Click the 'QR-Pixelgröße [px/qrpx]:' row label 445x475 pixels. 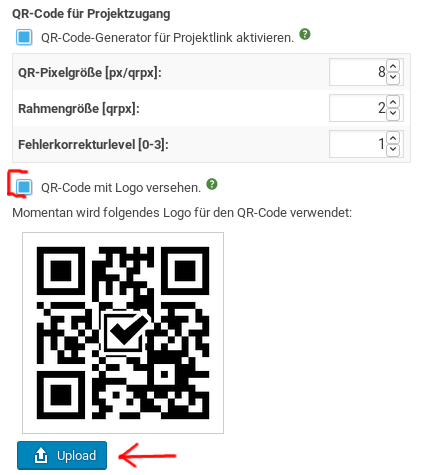click(90, 73)
